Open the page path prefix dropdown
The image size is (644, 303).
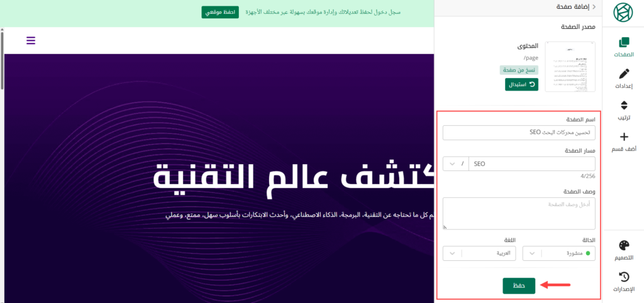[452, 163]
